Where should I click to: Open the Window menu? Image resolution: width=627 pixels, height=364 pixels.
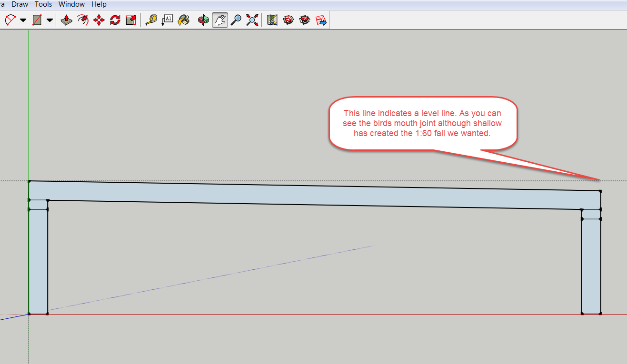pyautogui.click(x=71, y=4)
